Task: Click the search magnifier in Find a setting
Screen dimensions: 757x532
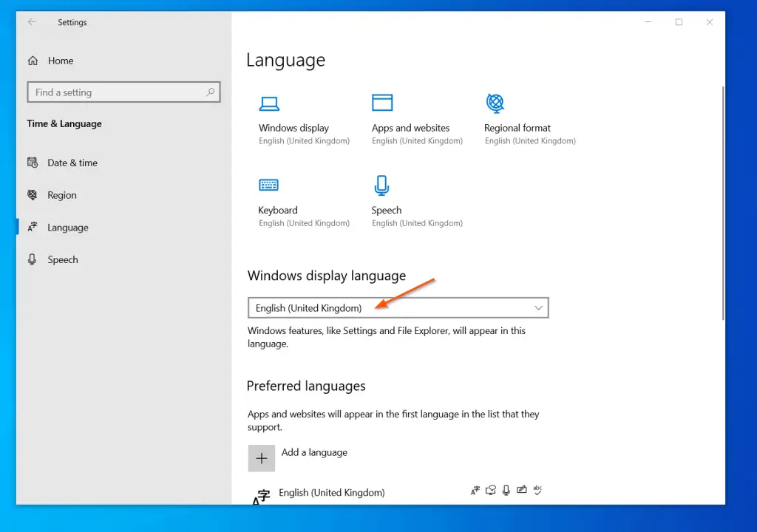Action: (x=211, y=92)
